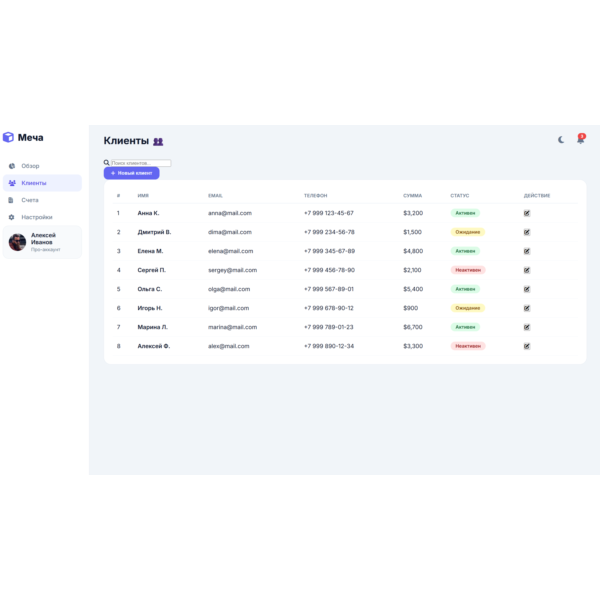Click Неактивен status badge for Сергей П.
Viewport: 600px width, 600px height.
tap(468, 270)
